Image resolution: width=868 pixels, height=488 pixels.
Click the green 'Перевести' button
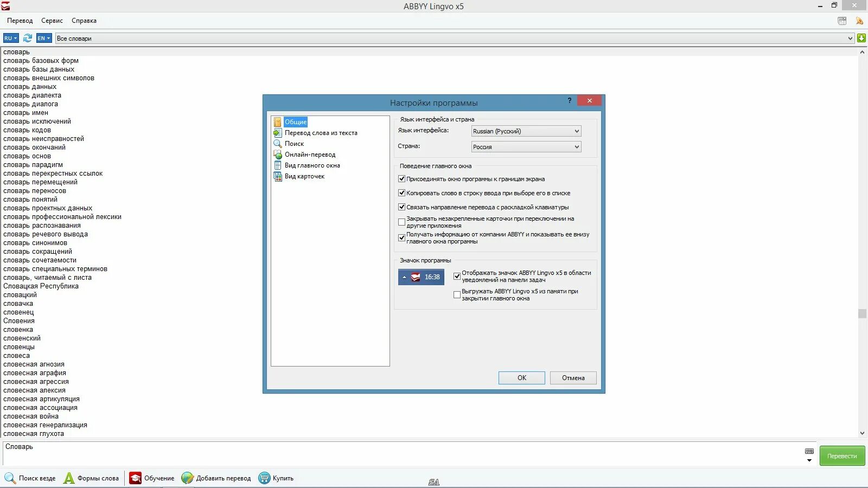click(842, 456)
